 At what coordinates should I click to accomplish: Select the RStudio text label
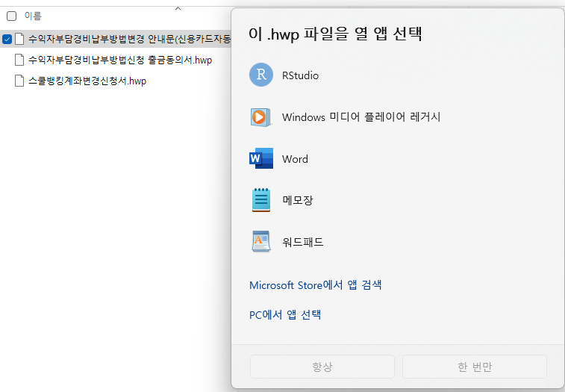point(300,75)
